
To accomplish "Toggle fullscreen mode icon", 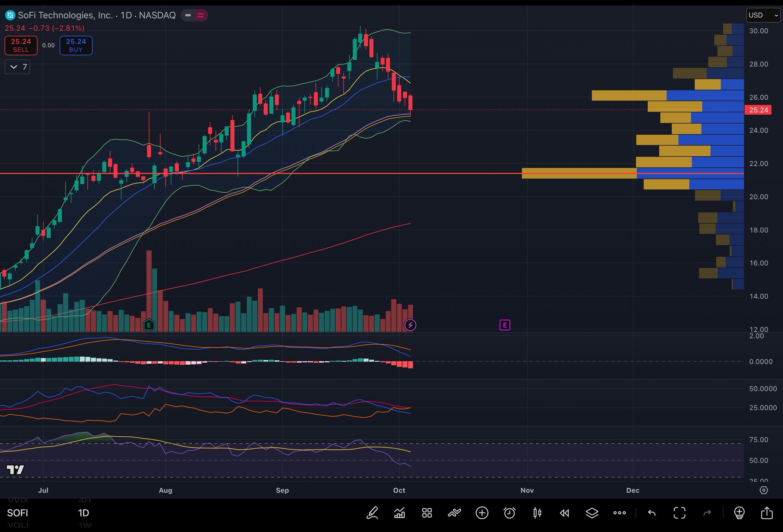I will click(679, 513).
